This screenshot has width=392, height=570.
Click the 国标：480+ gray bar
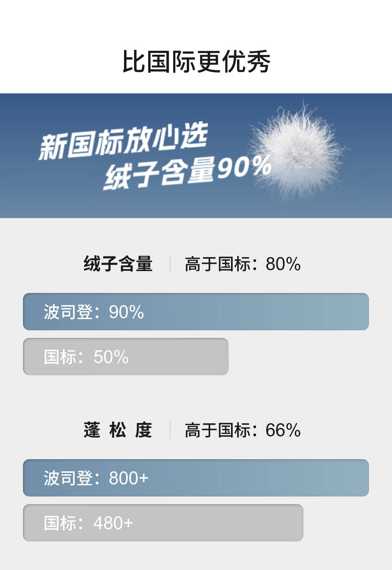pyautogui.click(x=163, y=523)
